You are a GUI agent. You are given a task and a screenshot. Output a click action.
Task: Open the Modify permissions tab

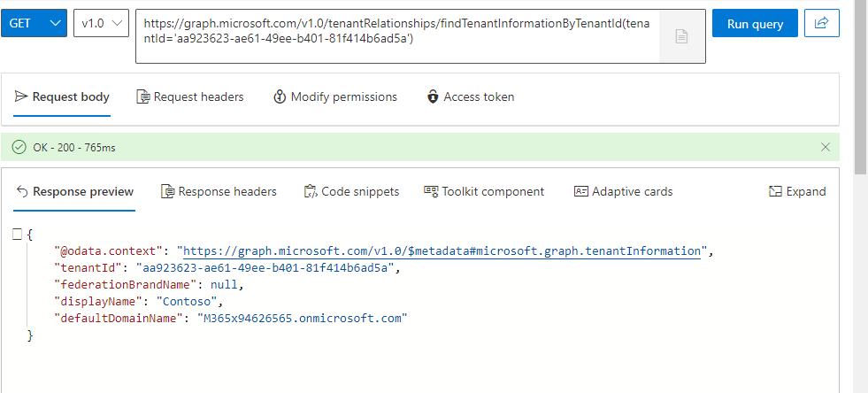coord(335,96)
